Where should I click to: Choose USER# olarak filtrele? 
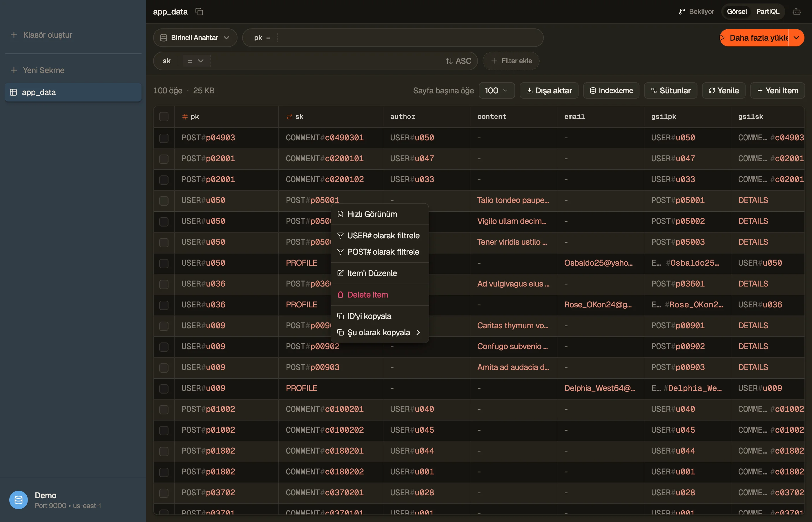(x=380, y=235)
